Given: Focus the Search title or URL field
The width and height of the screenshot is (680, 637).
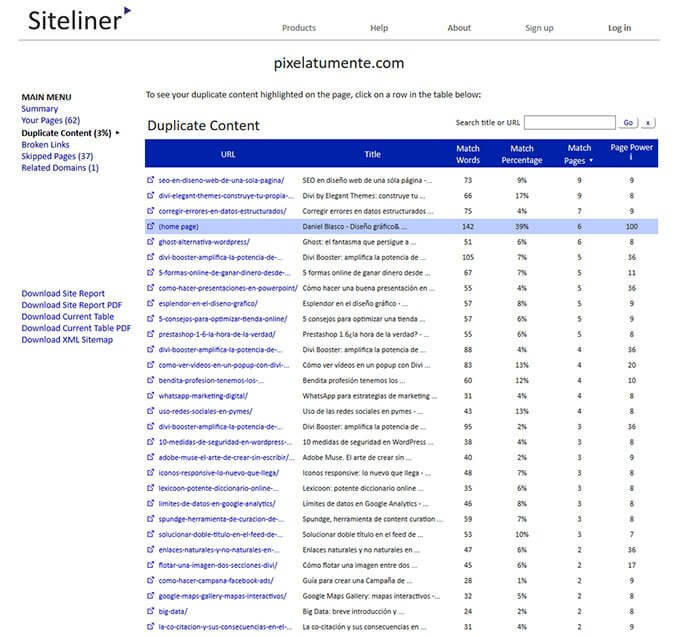Looking at the screenshot, I should pos(569,122).
